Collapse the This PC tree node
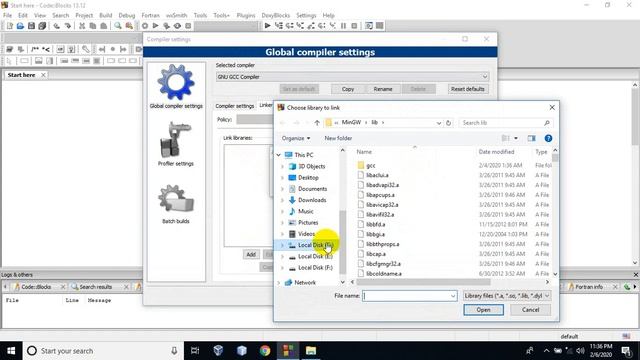 tap(279, 155)
